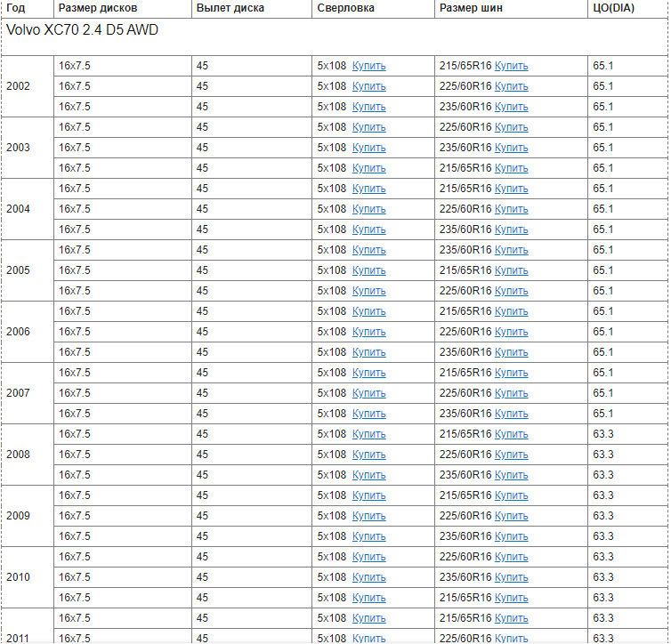Click Купить next to 235/60R16 in 2009
Viewport: 671px width, 644px height.
tap(512, 536)
